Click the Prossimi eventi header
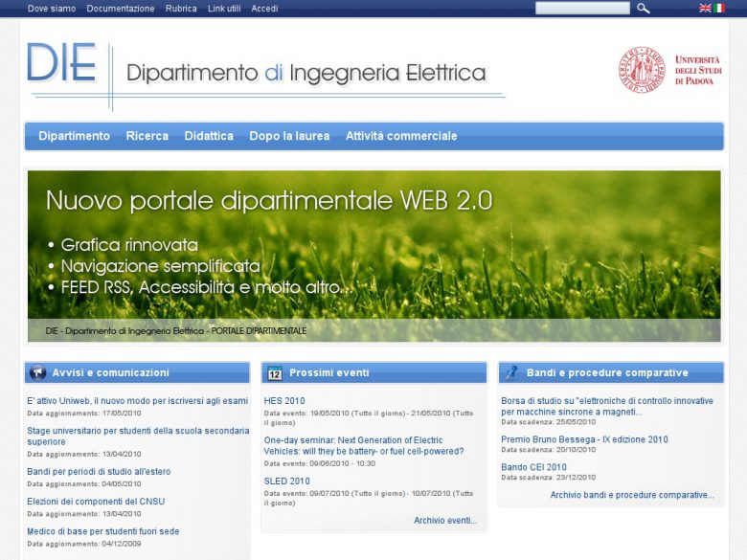Image resolution: width=747 pixels, height=560 pixels. [373, 372]
